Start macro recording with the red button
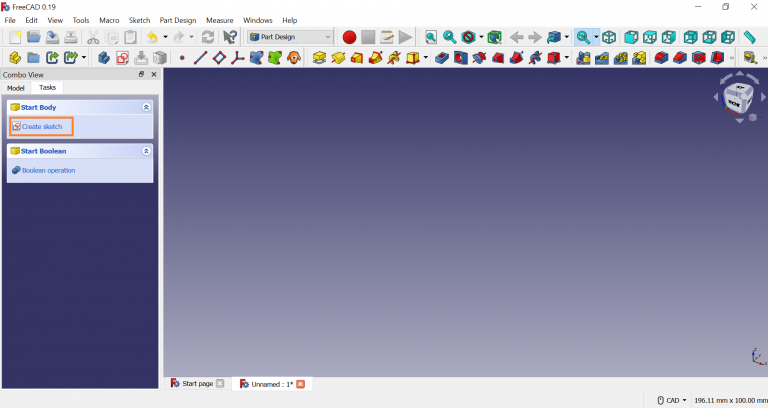 pos(349,37)
